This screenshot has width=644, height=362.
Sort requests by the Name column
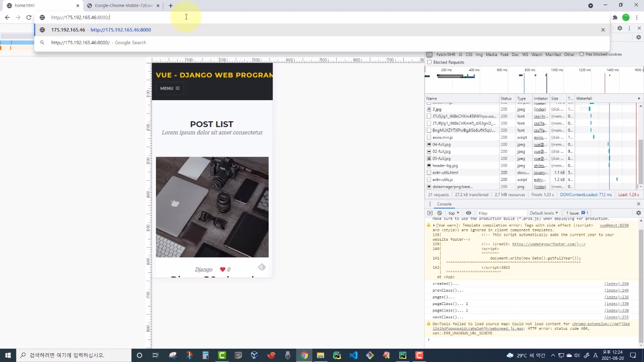(x=462, y=98)
